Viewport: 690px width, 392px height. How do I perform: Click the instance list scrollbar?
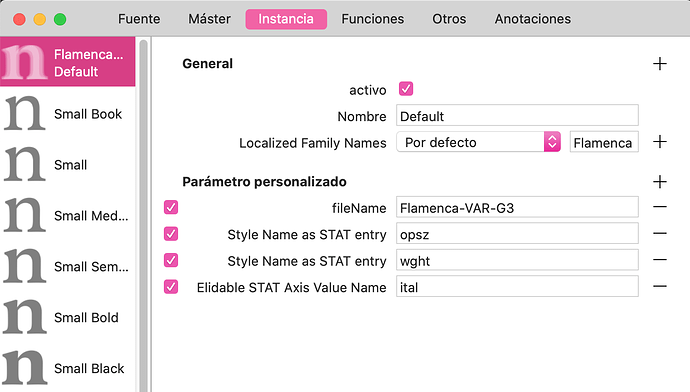[x=143, y=216]
